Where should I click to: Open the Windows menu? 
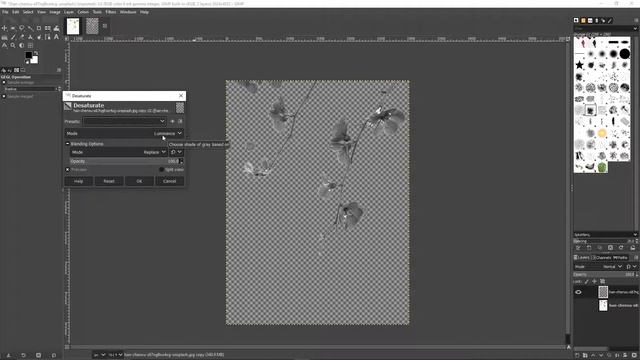(x=128, y=12)
